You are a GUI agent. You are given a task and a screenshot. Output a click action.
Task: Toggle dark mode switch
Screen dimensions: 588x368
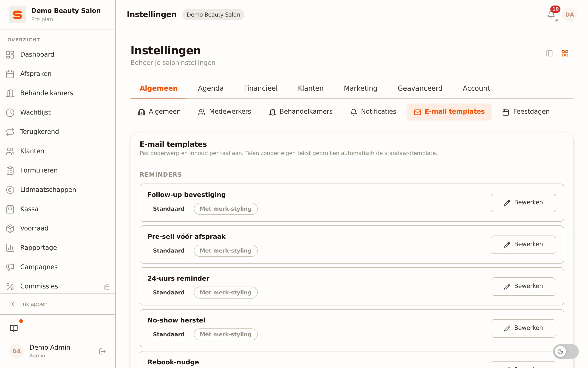[566, 351]
